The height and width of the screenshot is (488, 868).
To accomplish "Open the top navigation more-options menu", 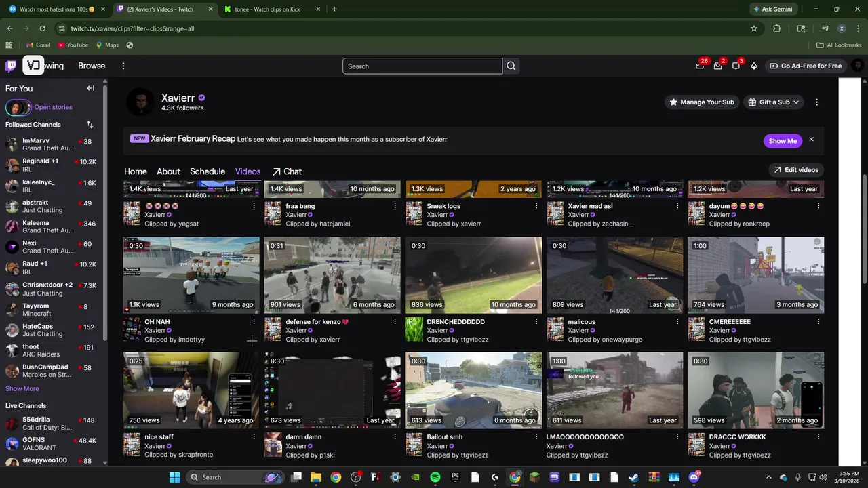I will [x=123, y=66].
